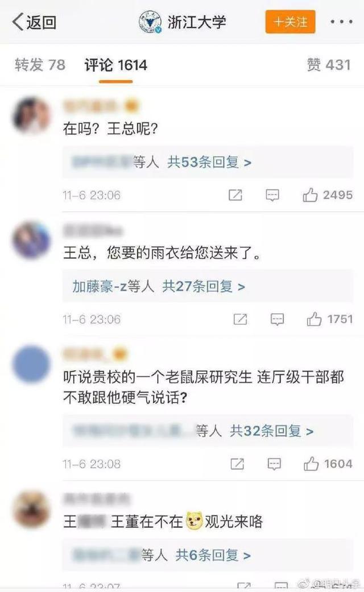Share icon on the 老鼠屎研究生 comment
The height and width of the screenshot is (592, 364).
click(237, 463)
